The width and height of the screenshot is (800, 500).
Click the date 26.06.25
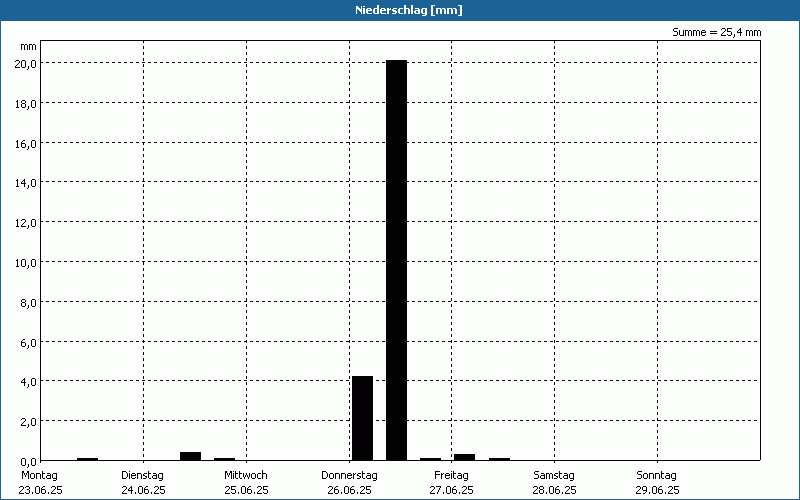[349, 490]
